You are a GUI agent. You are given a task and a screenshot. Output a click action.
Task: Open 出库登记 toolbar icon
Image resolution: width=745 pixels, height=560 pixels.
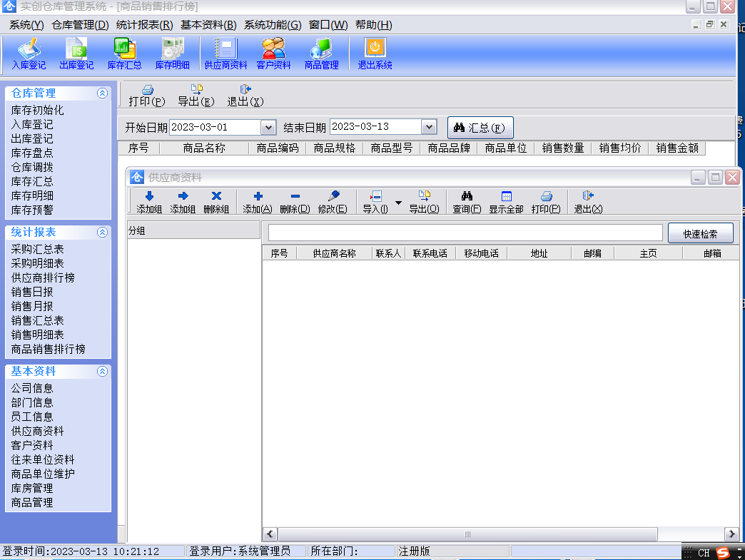pyautogui.click(x=76, y=54)
